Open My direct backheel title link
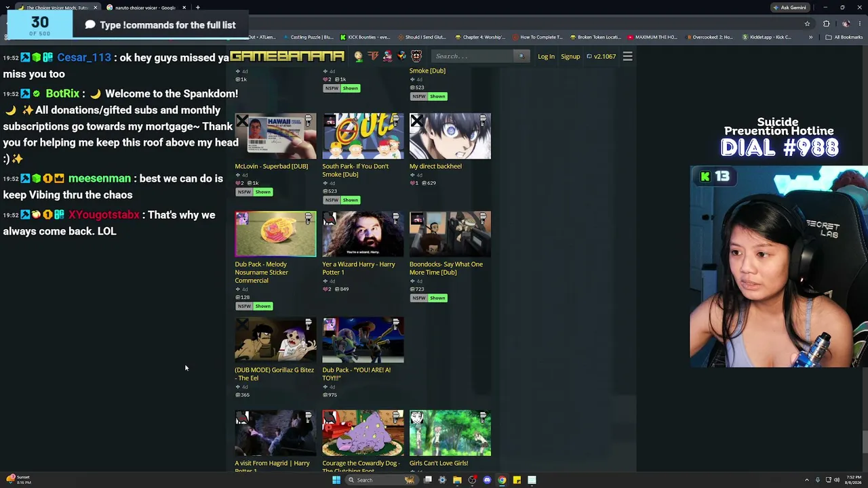 (435, 166)
